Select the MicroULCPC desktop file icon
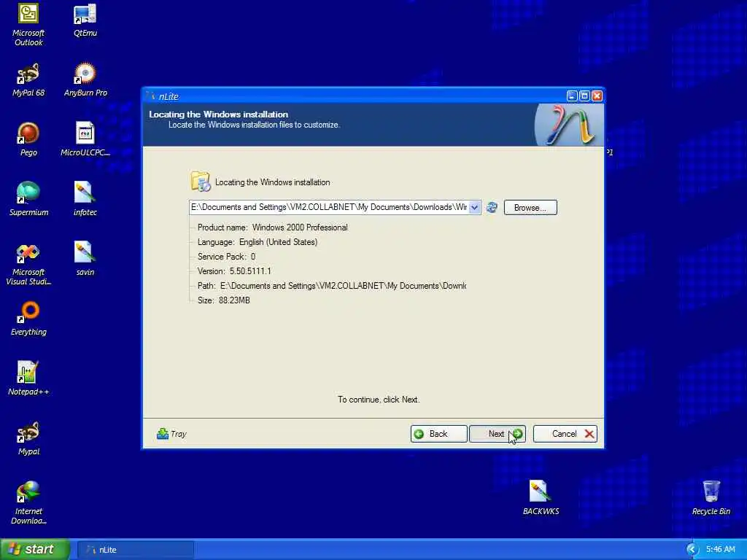The width and height of the screenshot is (747, 560). coord(85,139)
